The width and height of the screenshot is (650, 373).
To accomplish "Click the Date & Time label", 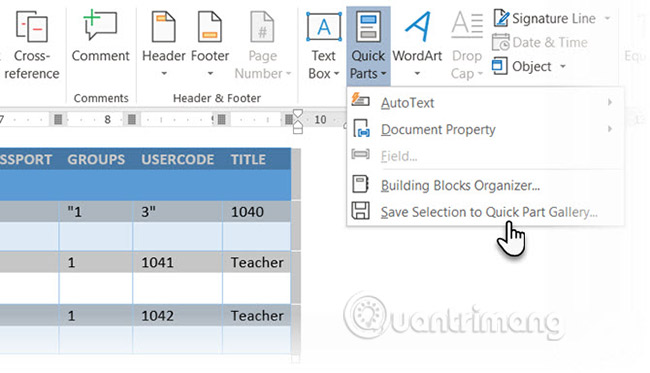I will pyautogui.click(x=550, y=42).
